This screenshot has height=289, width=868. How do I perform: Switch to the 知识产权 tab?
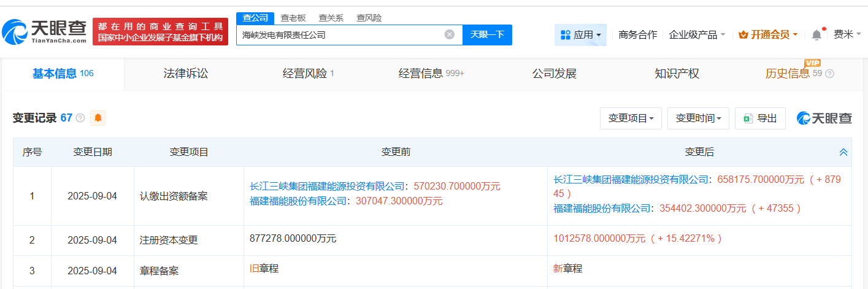pos(677,74)
